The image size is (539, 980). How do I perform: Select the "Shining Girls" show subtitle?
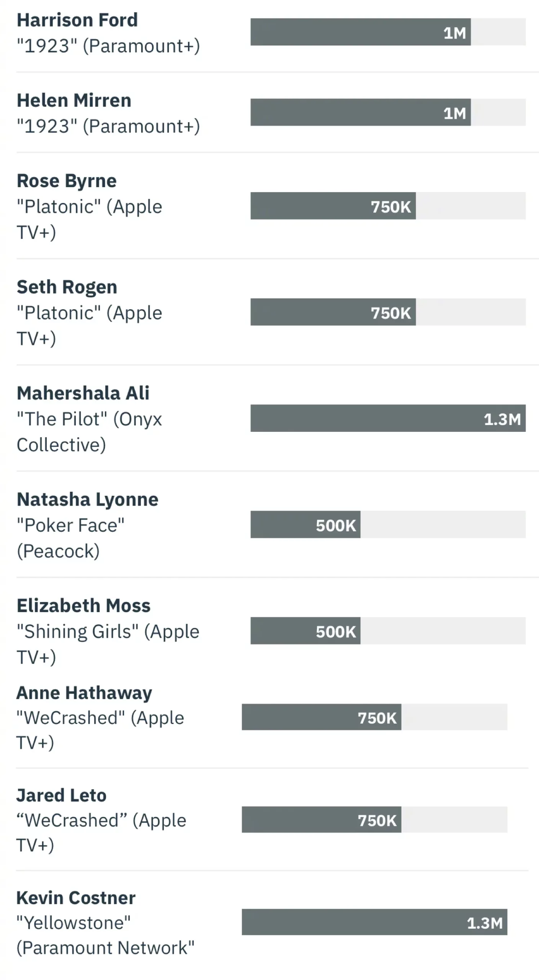108,644
